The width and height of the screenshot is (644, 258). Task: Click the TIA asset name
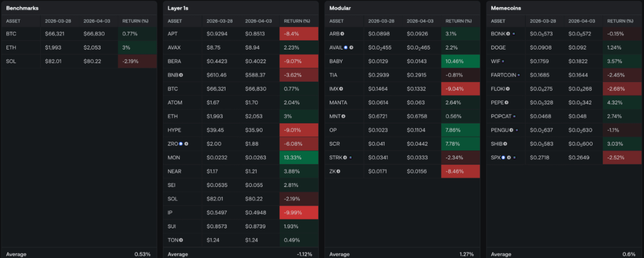334,75
